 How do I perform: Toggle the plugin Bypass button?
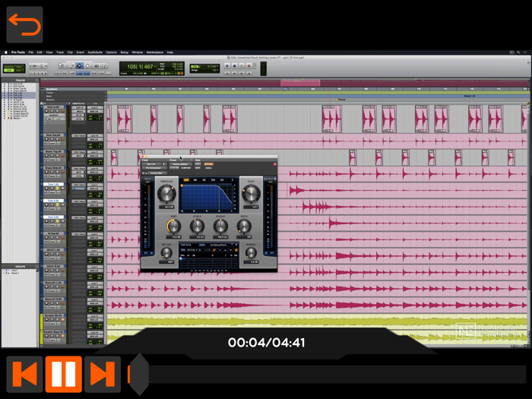pyautogui.click(x=208, y=164)
